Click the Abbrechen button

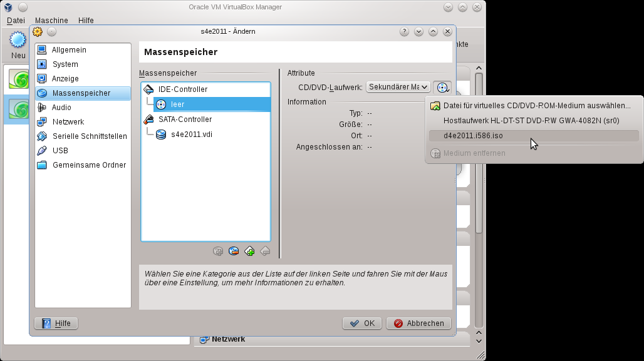[x=418, y=323]
